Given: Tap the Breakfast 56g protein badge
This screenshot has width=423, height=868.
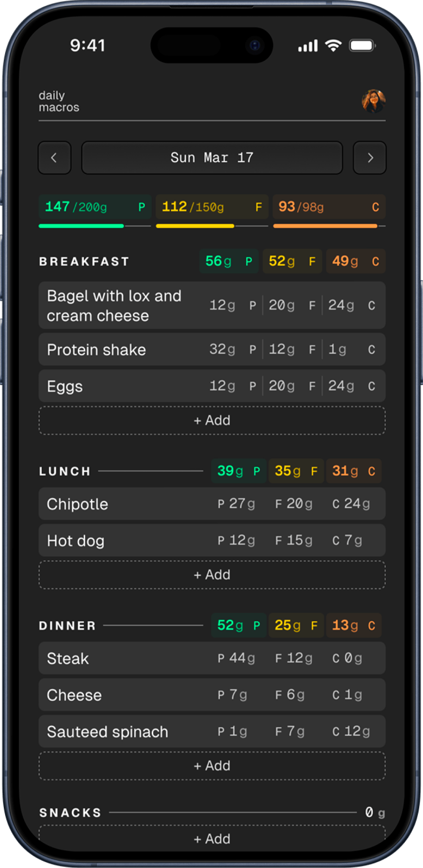Looking at the screenshot, I should click(x=229, y=261).
